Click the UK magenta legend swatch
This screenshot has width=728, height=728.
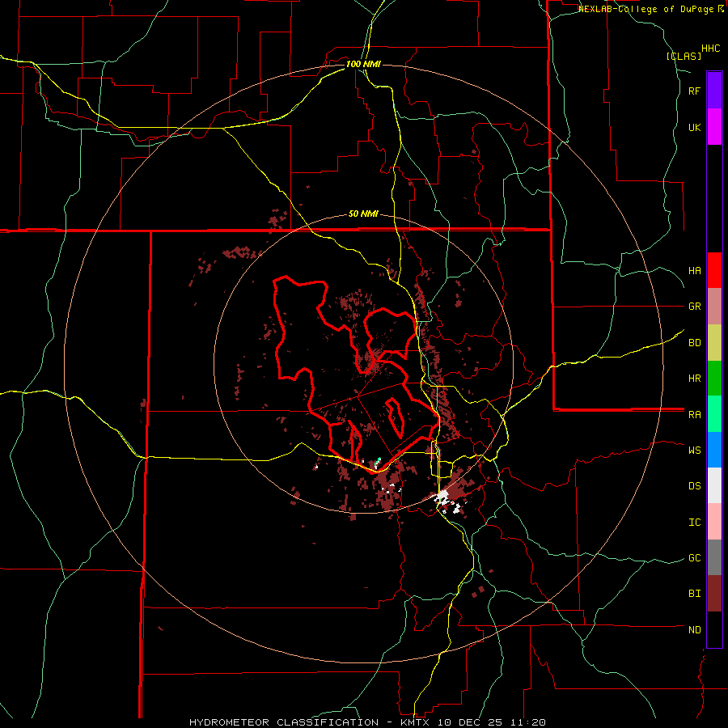pos(714,126)
